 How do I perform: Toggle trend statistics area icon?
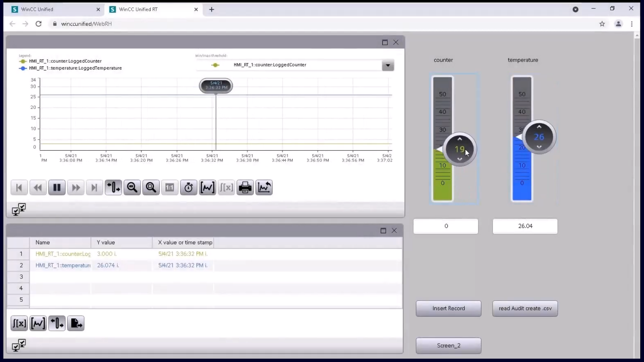pyautogui.click(x=207, y=188)
